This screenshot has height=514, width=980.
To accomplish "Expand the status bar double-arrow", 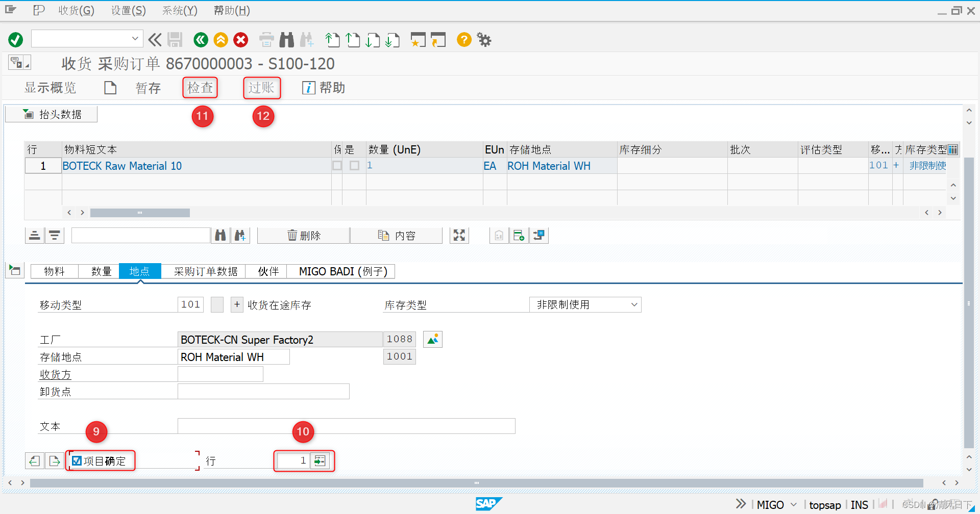I will point(741,504).
